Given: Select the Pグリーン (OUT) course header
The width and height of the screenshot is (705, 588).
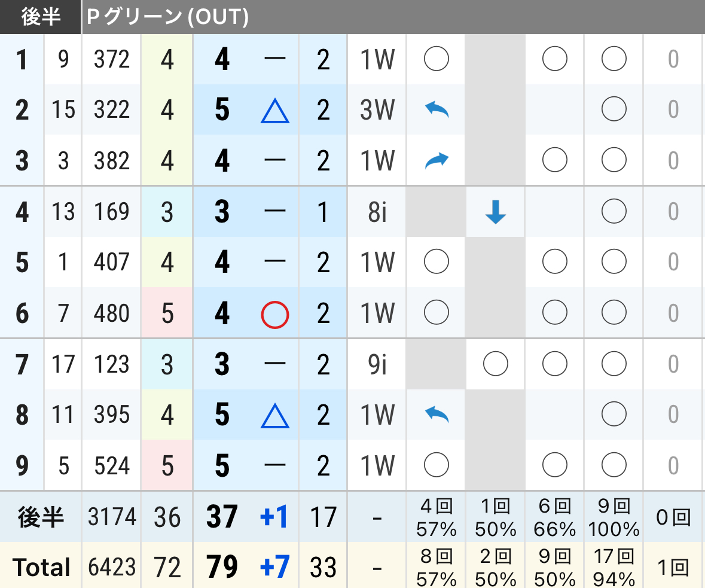Looking at the screenshot, I should (x=167, y=17).
